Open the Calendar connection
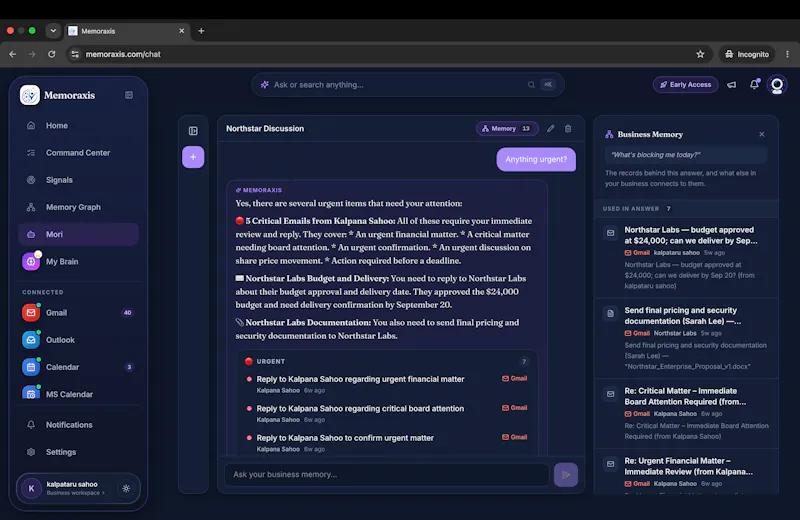Viewport: 800px width, 520px height. (x=78, y=367)
